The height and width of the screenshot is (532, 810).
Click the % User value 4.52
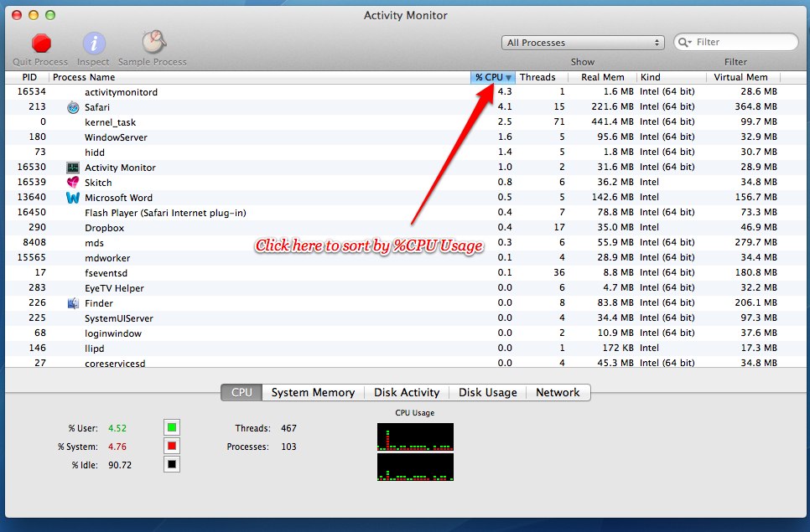coord(117,428)
